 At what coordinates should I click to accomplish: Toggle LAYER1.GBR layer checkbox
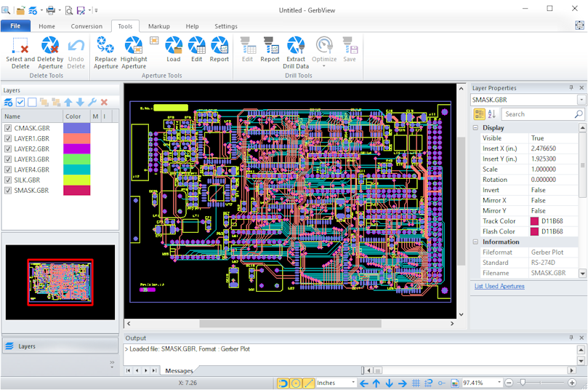click(x=8, y=138)
